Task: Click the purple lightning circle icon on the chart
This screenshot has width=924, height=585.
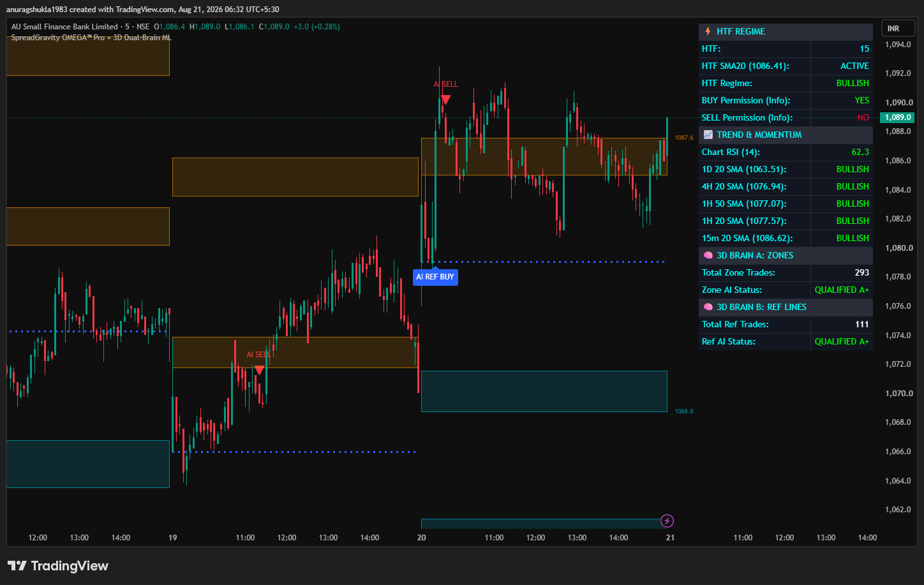Action: coord(667,521)
